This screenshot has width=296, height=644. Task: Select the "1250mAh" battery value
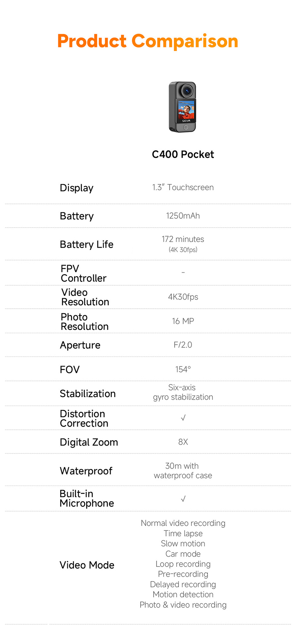(x=183, y=216)
